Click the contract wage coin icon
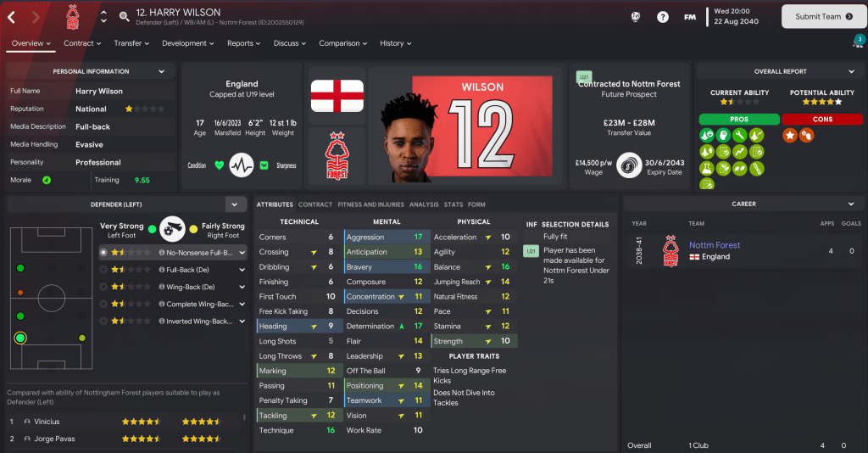The width and height of the screenshot is (868, 453). [x=629, y=166]
